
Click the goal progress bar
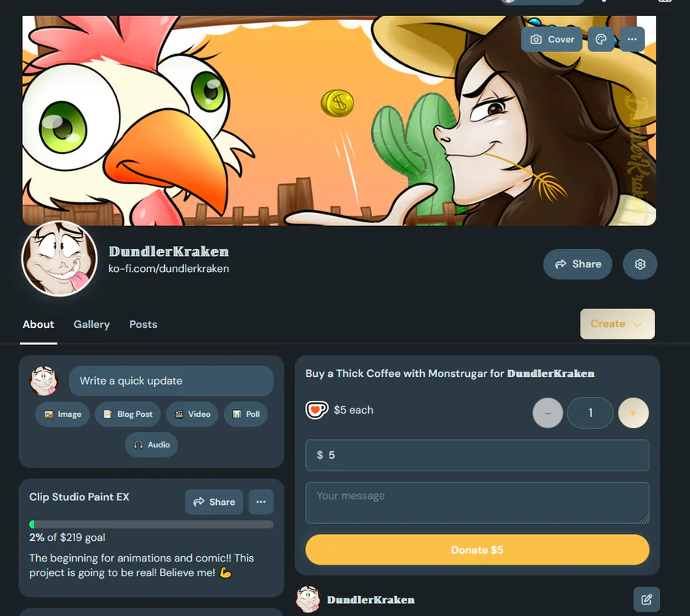(x=151, y=524)
